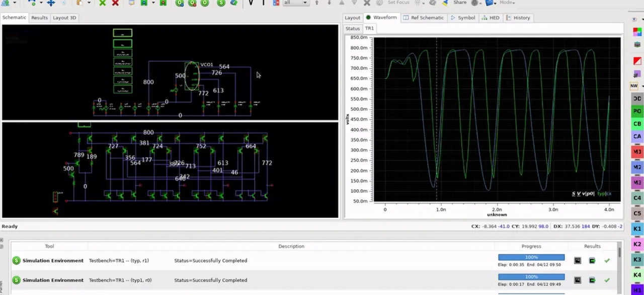Switch to the Layout 3D tab
Viewport: 644px width, 295px height.
tap(64, 18)
